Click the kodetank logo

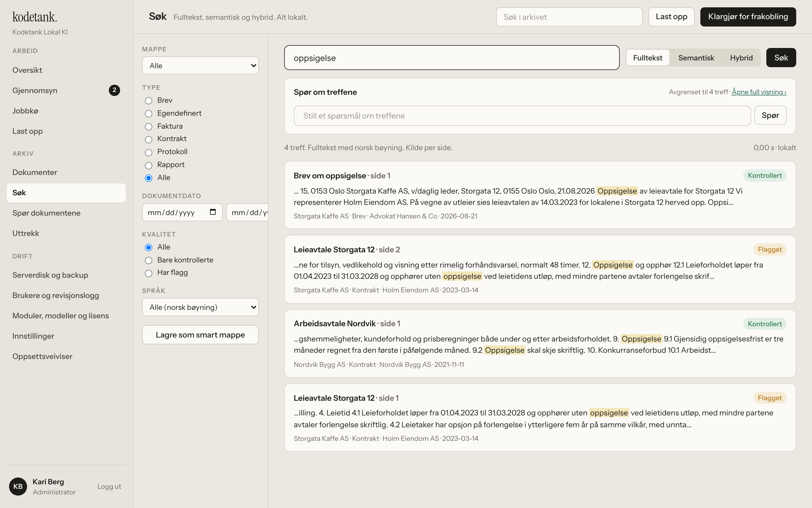(x=35, y=17)
